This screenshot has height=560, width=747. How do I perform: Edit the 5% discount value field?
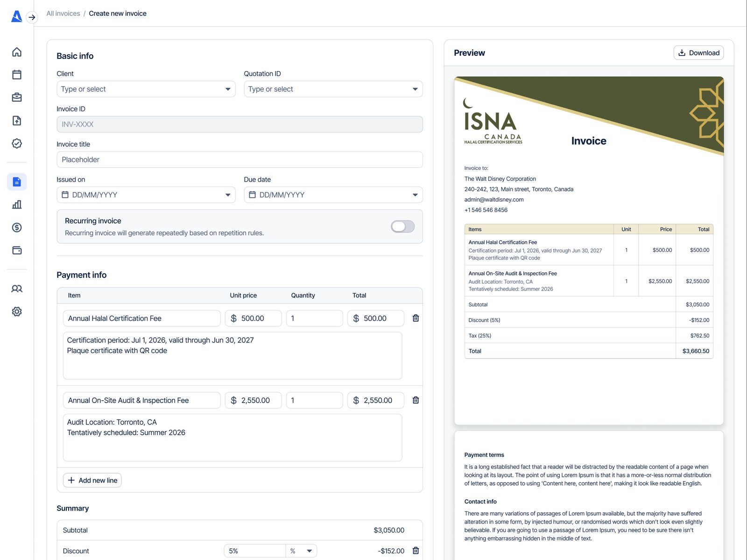[255, 551]
